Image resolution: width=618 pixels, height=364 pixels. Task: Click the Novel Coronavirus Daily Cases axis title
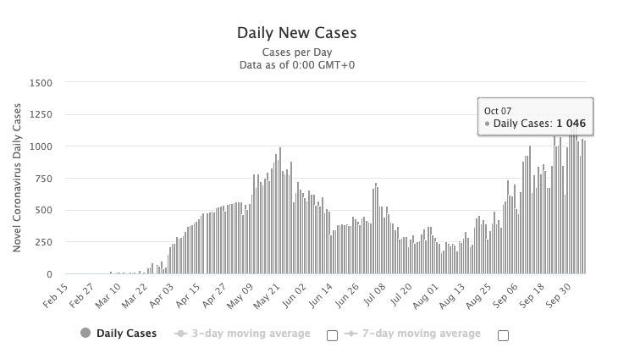(x=17, y=178)
